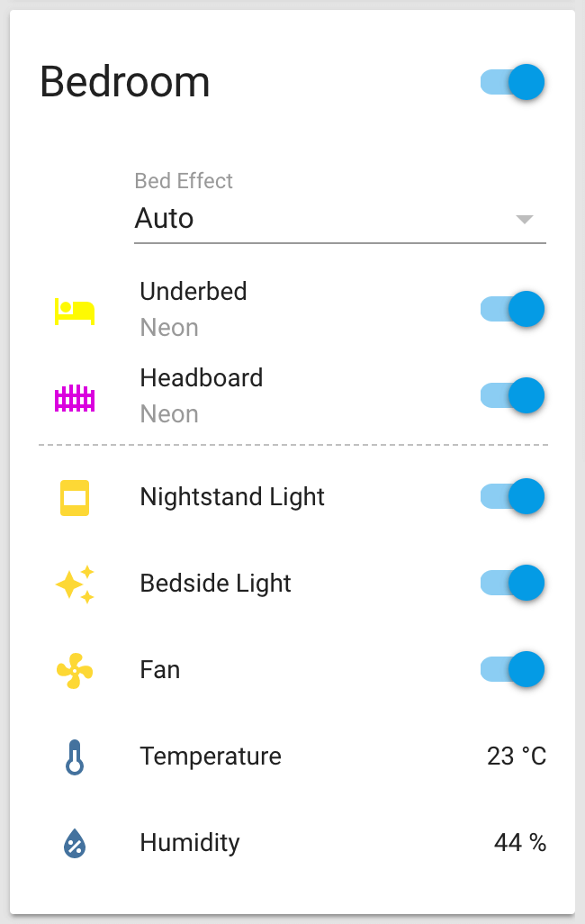Click the Bedside Light sparkles icon
The height and width of the screenshot is (924, 585).
75,584
